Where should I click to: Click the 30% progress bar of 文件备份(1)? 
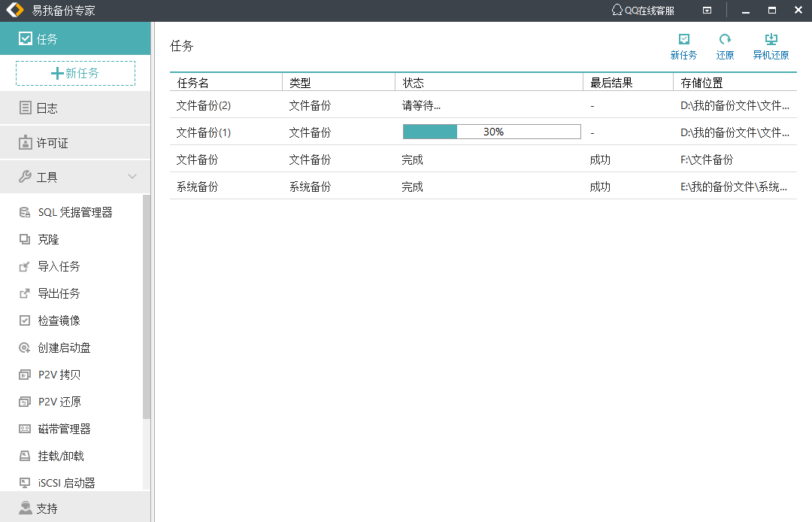click(x=492, y=132)
